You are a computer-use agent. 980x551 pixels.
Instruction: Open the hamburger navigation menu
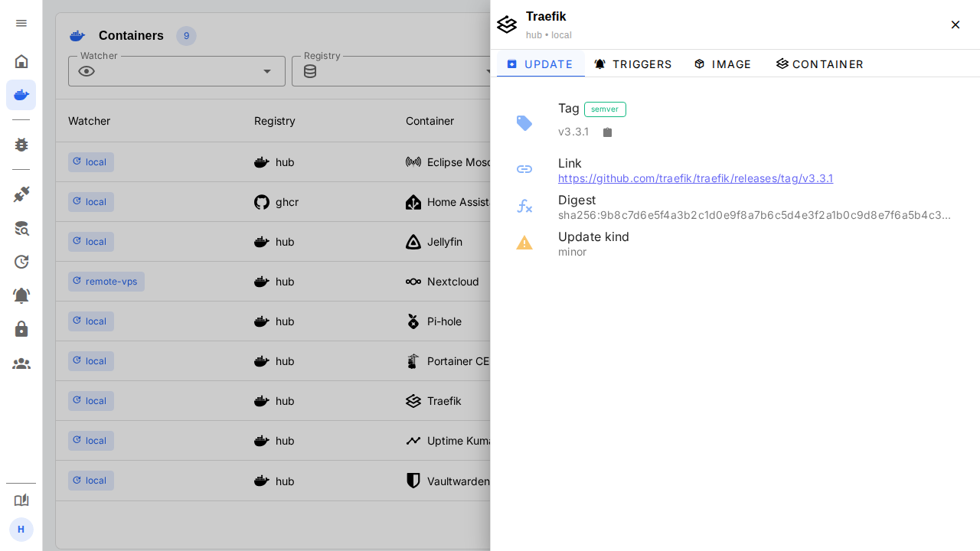tap(21, 23)
